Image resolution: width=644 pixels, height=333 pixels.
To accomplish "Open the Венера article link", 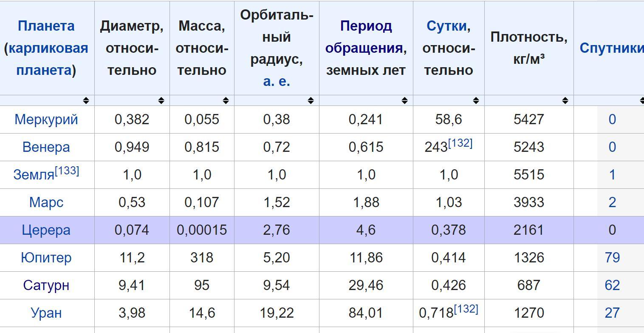I will point(46,147).
